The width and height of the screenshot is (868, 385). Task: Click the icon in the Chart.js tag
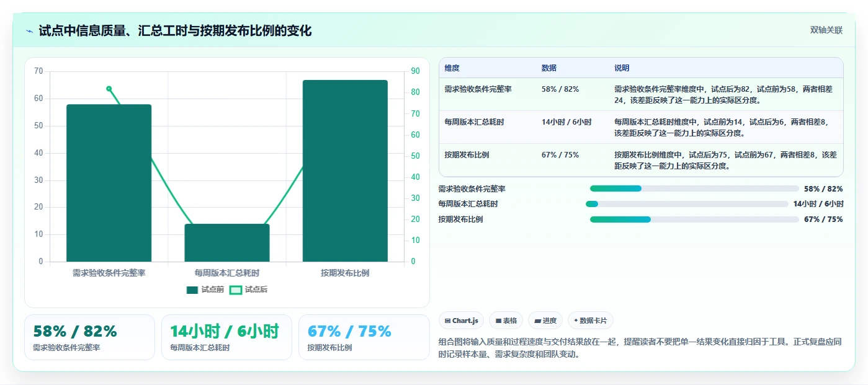pyautogui.click(x=447, y=321)
